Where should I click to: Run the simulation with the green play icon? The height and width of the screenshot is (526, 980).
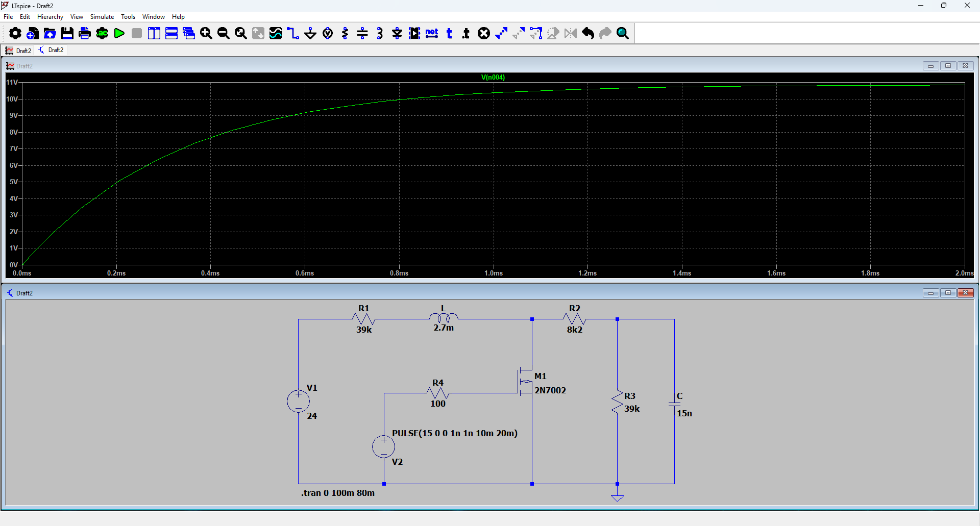click(119, 34)
